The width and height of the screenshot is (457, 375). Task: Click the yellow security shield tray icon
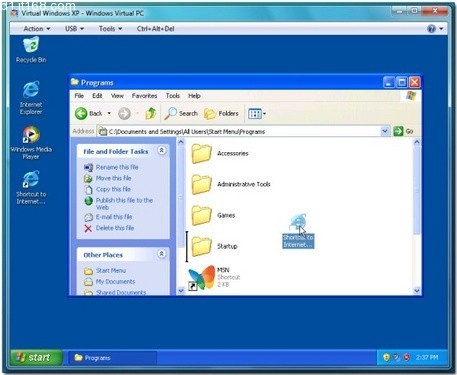386,358
